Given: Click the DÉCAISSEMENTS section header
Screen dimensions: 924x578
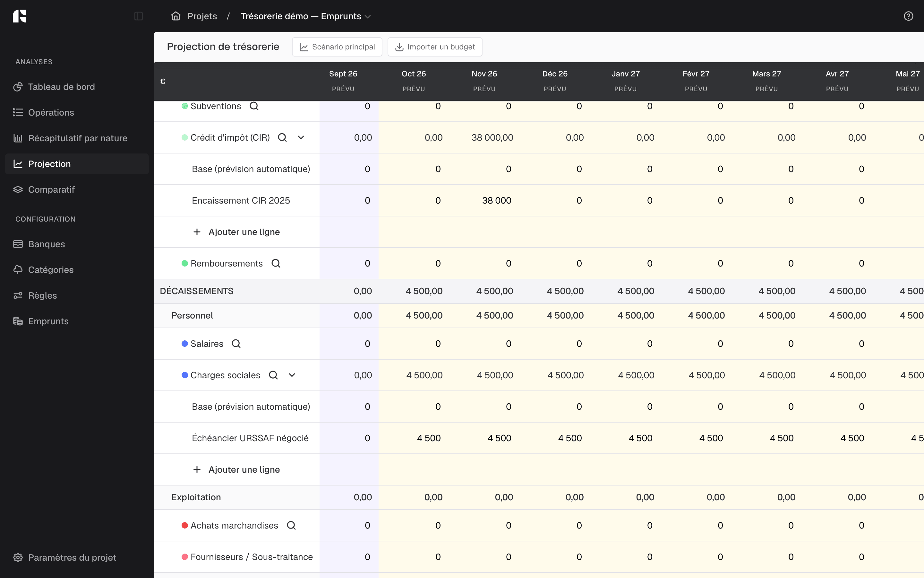Looking at the screenshot, I should pyautogui.click(x=196, y=291).
